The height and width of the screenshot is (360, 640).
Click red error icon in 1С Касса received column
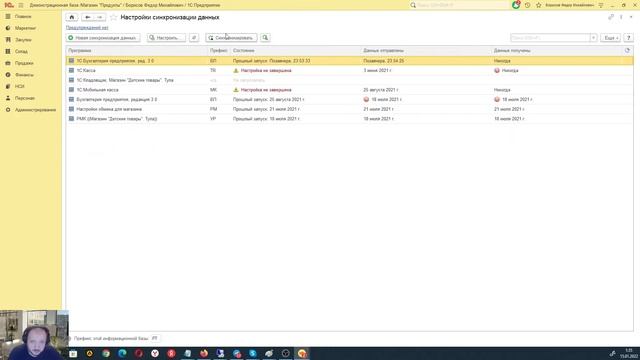[497, 70]
